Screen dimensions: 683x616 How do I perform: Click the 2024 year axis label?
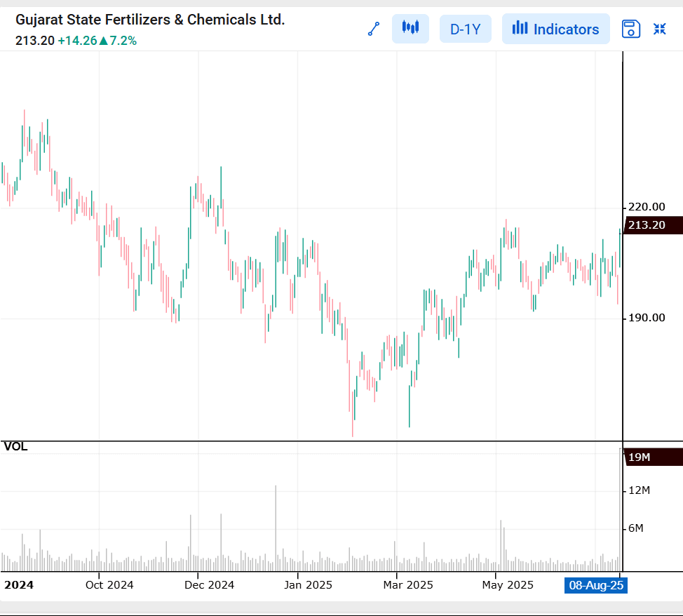[x=19, y=585]
